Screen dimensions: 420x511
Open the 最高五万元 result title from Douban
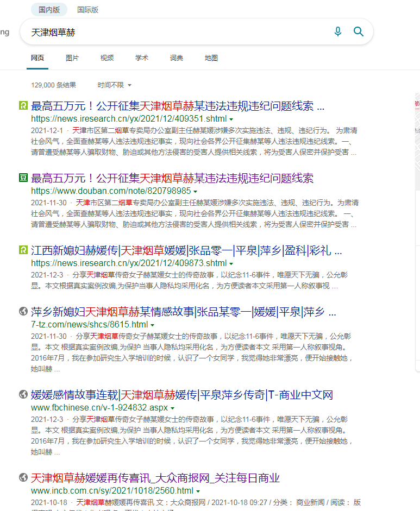pos(172,178)
